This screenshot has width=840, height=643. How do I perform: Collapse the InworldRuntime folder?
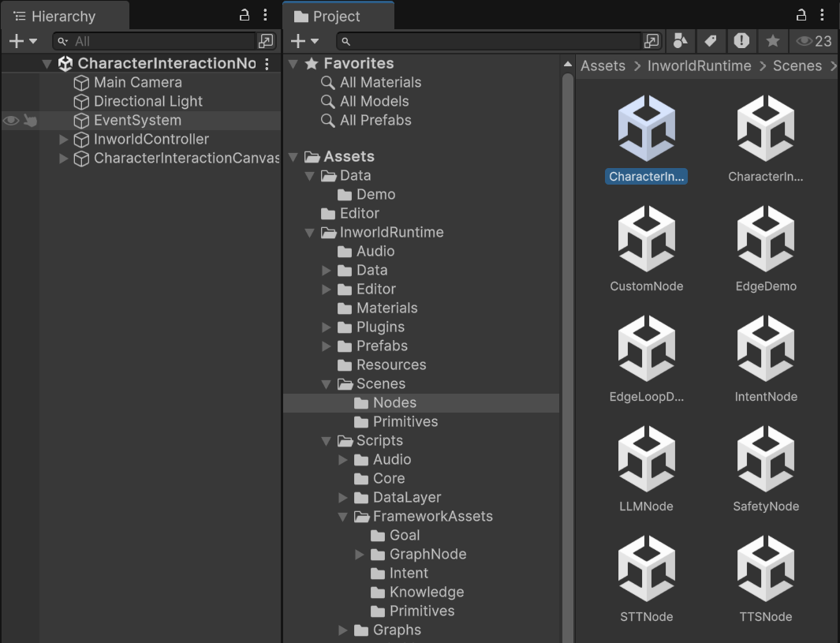[x=310, y=233]
